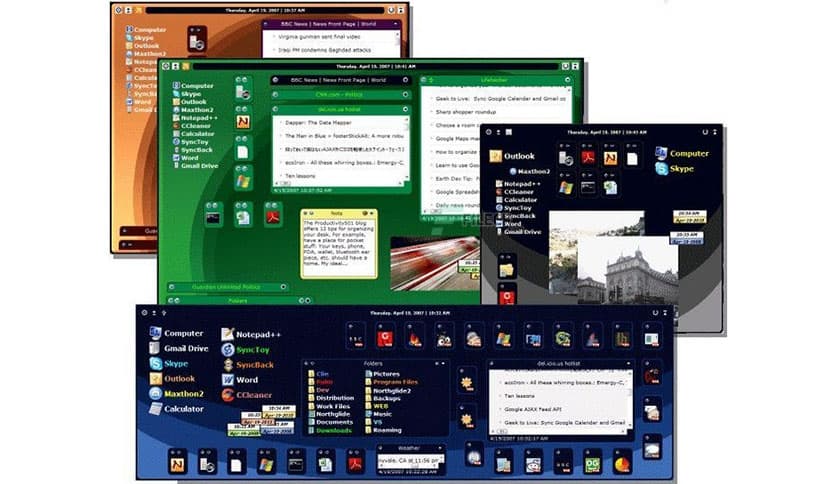Expand the BBC News panel on the green desktop

point(405,80)
